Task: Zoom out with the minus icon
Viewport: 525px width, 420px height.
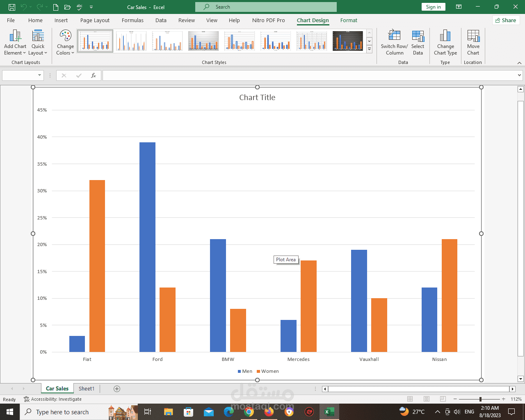Action: click(455, 399)
